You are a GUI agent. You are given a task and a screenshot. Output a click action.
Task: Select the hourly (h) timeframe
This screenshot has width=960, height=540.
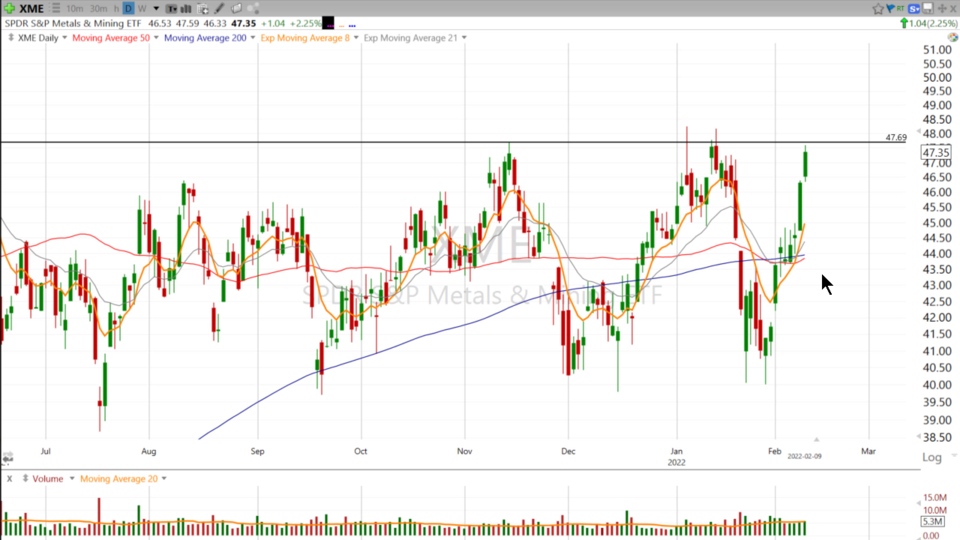pos(116,9)
